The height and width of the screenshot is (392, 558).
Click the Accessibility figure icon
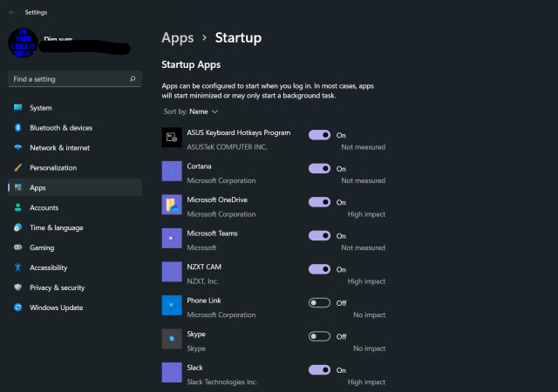[17, 267]
